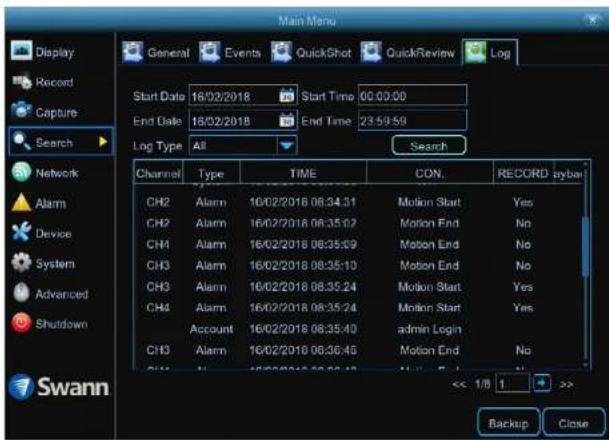The image size is (609, 440).
Task: Close the Main Menu window with X
Action: click(x=593, y=20)
